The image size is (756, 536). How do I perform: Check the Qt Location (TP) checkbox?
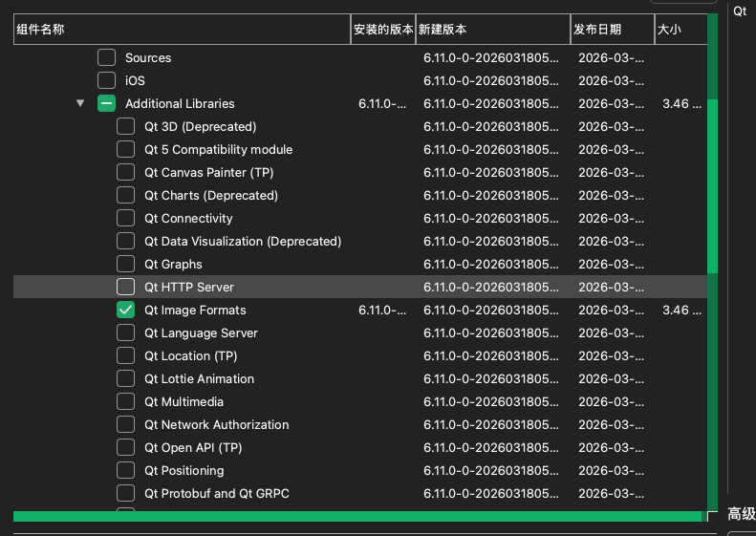tap(125, 355)
